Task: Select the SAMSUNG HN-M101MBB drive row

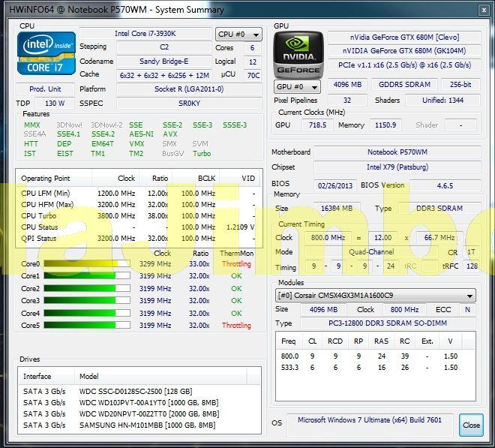Action: 139,425
